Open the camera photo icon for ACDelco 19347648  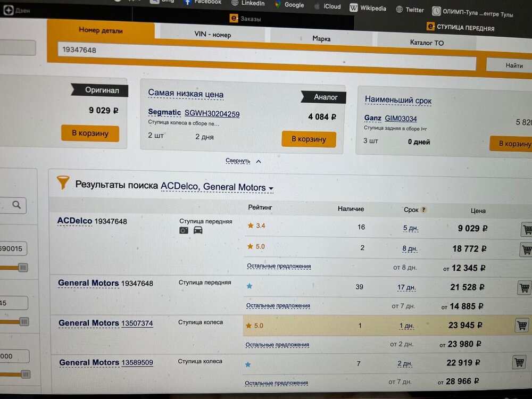pos(184,230)
